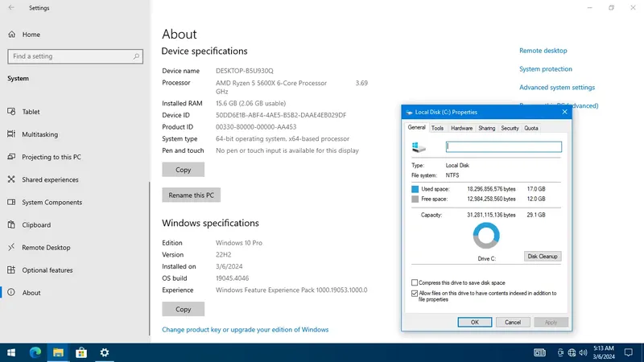Close the Local Disk Properties dialog
The width and height of the screenshot is (644, 362).
(565, 112)
